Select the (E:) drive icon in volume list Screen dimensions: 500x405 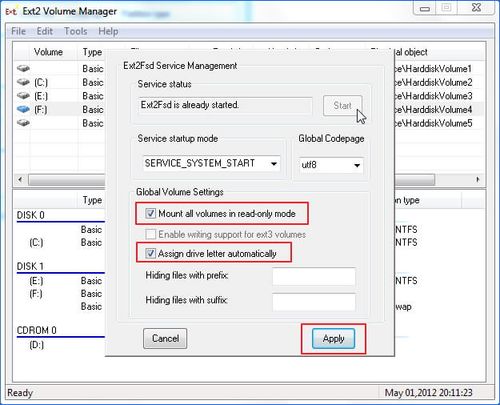click(23, 96)
